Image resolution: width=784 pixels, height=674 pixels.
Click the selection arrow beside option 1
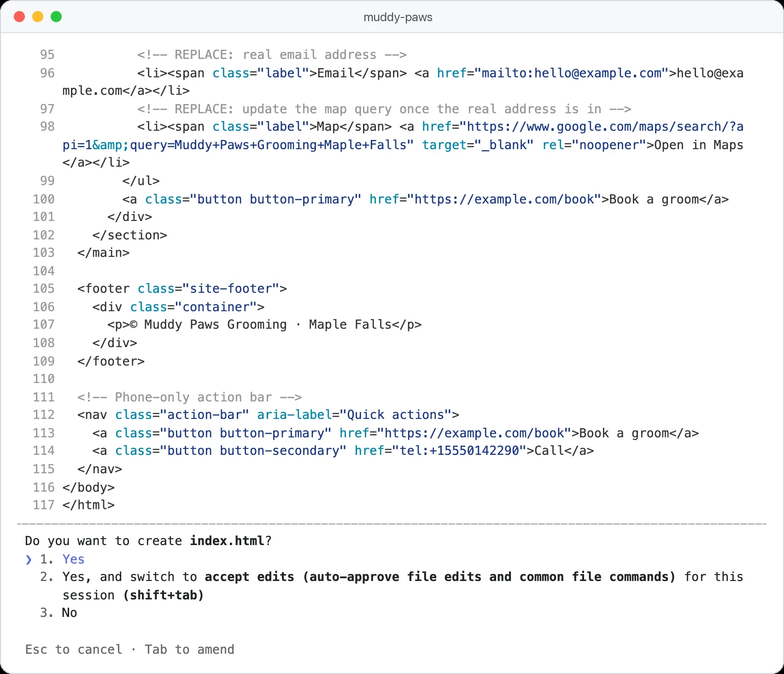point(29,559)
